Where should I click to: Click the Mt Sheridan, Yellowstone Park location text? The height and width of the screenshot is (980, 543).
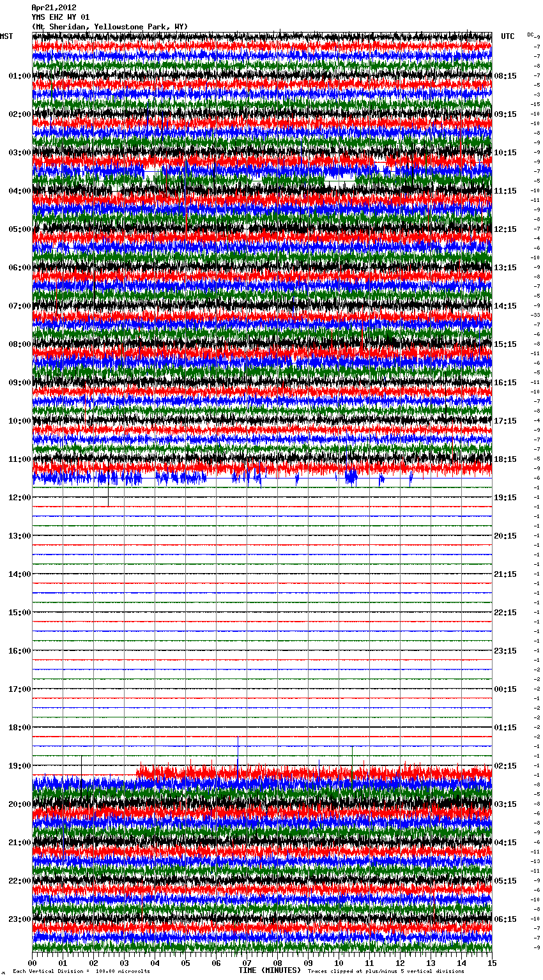tap(110, 26)
